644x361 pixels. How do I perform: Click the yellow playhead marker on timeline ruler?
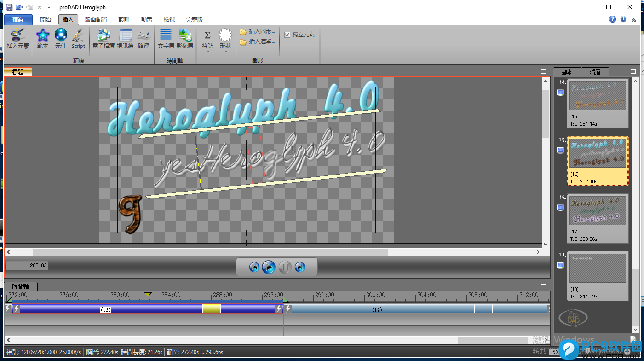[x=148, y=294]
